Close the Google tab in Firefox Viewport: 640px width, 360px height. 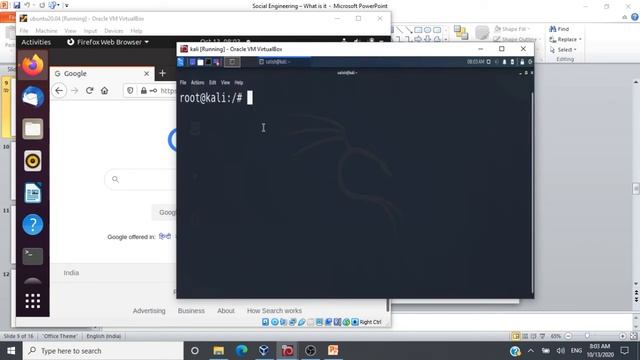147,73
